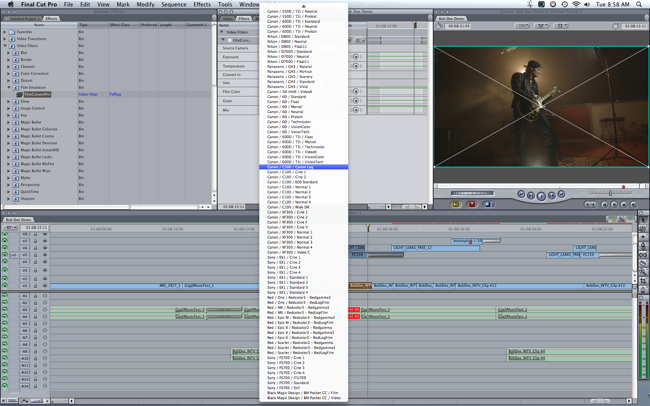Click the yellow Insert edit button
Image resolution: width=650 pixels, height=406 pixels.
(x=456, y=204)
